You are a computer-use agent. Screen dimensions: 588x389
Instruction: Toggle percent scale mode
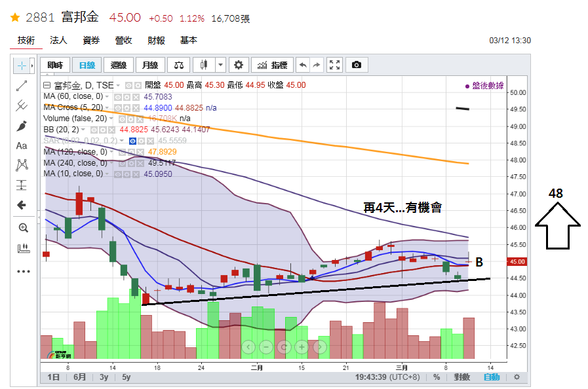[437, 377]
